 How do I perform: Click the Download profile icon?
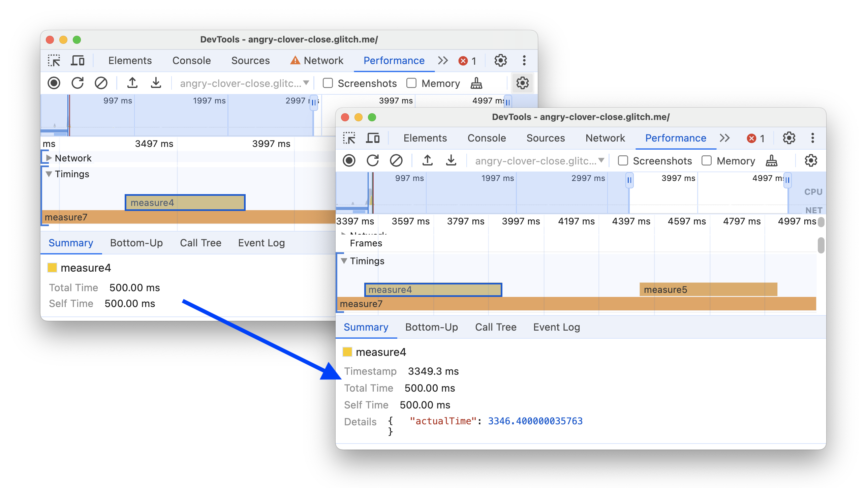(x=451, y=160)
